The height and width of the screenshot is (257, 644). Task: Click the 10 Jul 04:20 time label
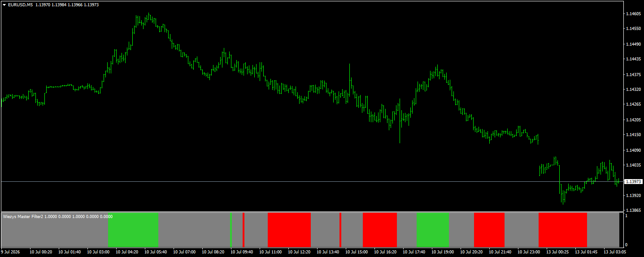click(127, 252)
